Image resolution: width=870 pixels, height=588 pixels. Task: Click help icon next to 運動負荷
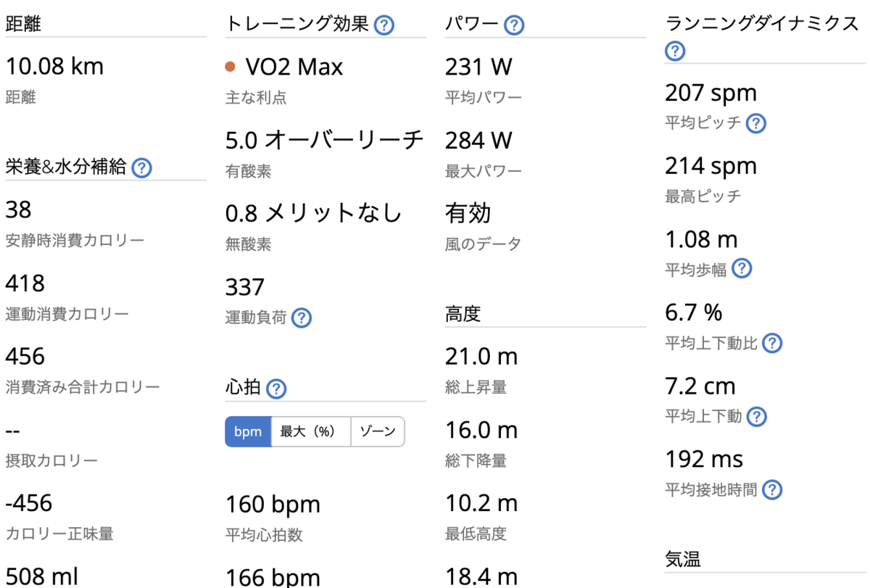click(x=301, y=318)
